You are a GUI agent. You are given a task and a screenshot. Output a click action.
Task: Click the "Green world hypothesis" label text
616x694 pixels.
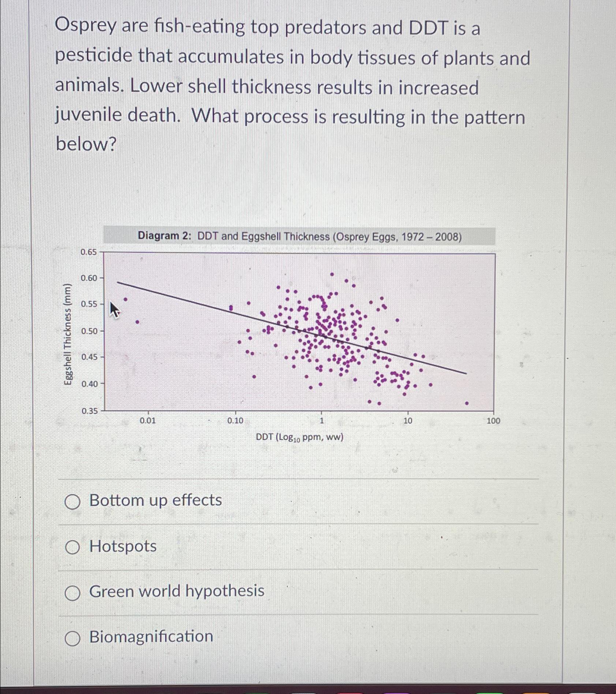[x=177, y=592]
